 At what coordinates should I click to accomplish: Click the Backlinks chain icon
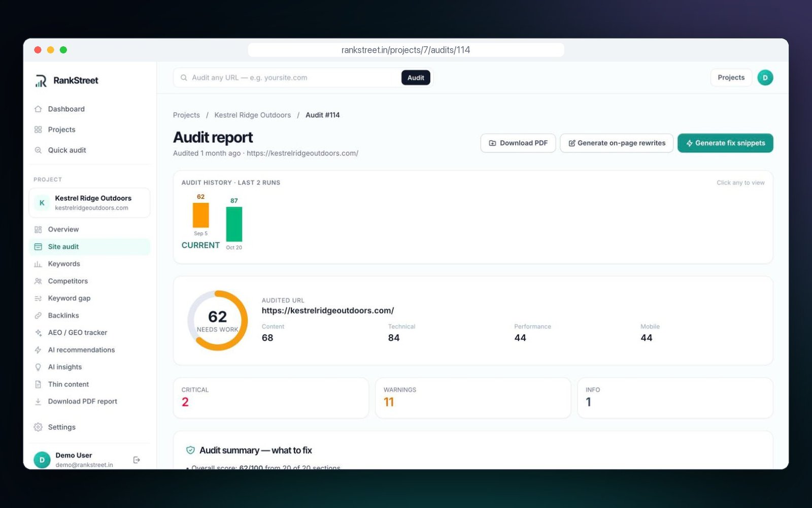pyautogui.click(x=38, y=315)
